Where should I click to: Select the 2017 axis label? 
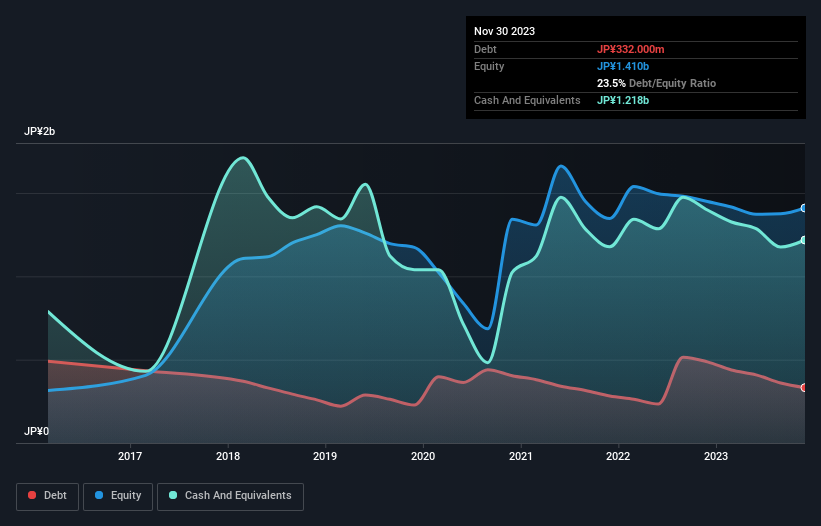tap(130, 456)
